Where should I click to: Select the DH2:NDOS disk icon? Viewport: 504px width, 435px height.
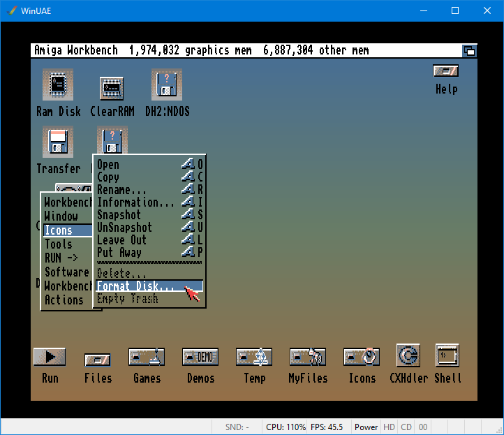point(167,85)
